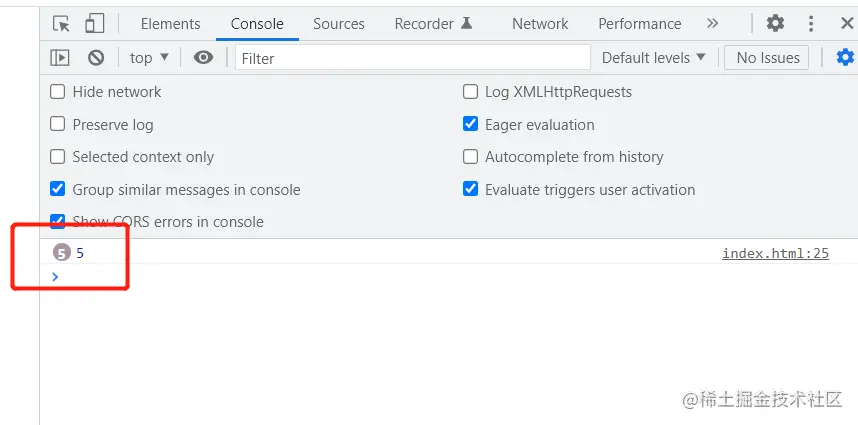Open the index.html:25 source link
Viewport: 858px width, 425px height.
pyautogui.click(x=775, y=253)
